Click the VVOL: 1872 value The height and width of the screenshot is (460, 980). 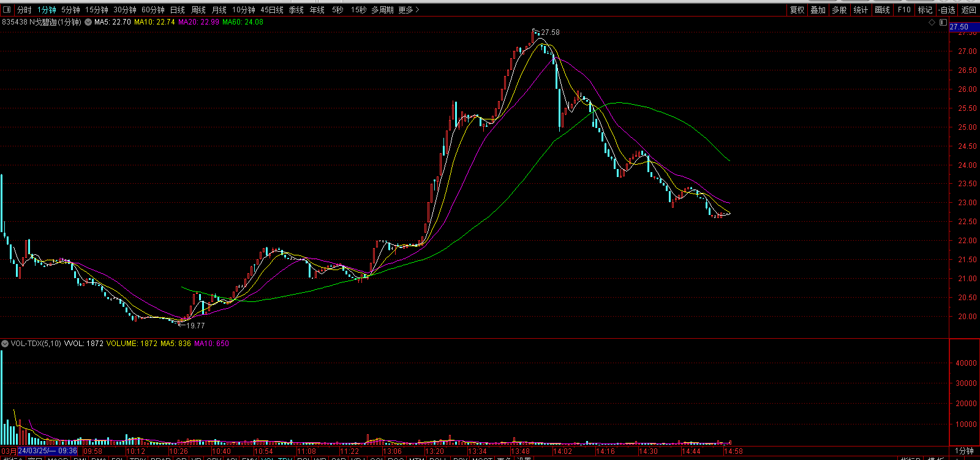pos(84,344)
